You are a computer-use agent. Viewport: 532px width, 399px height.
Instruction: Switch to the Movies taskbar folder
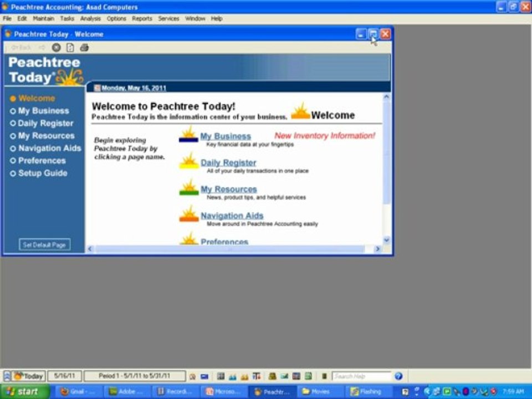321,392
